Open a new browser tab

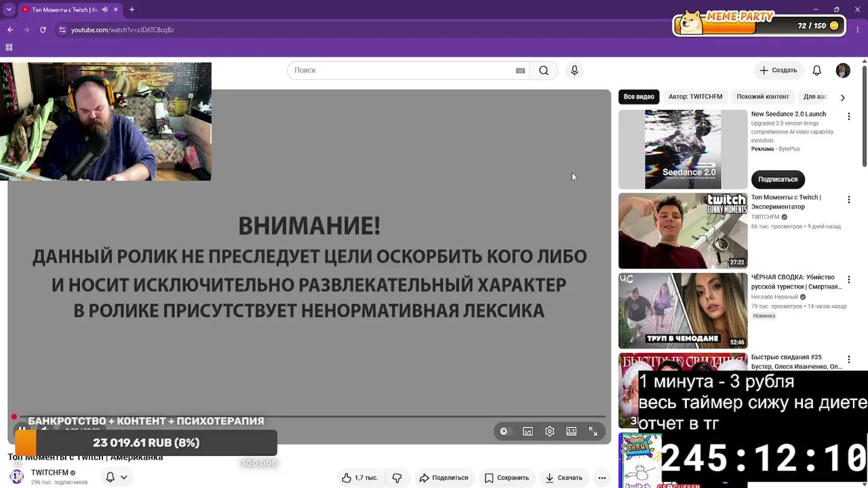pos(132,9)
